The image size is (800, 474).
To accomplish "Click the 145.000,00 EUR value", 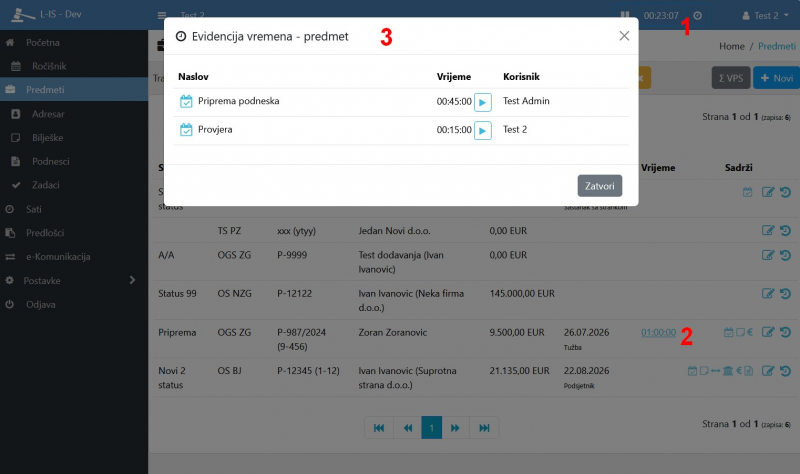I will tap(522, 294).
